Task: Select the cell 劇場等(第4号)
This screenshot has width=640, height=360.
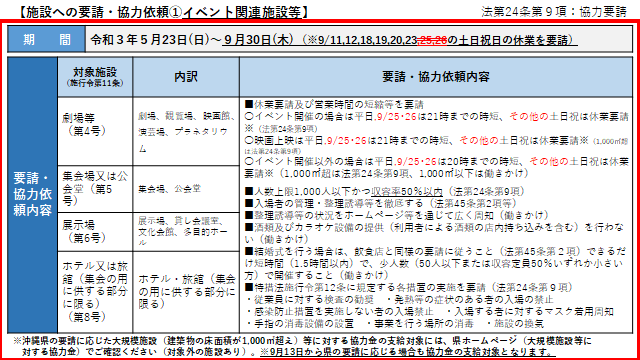Action: 95,131
